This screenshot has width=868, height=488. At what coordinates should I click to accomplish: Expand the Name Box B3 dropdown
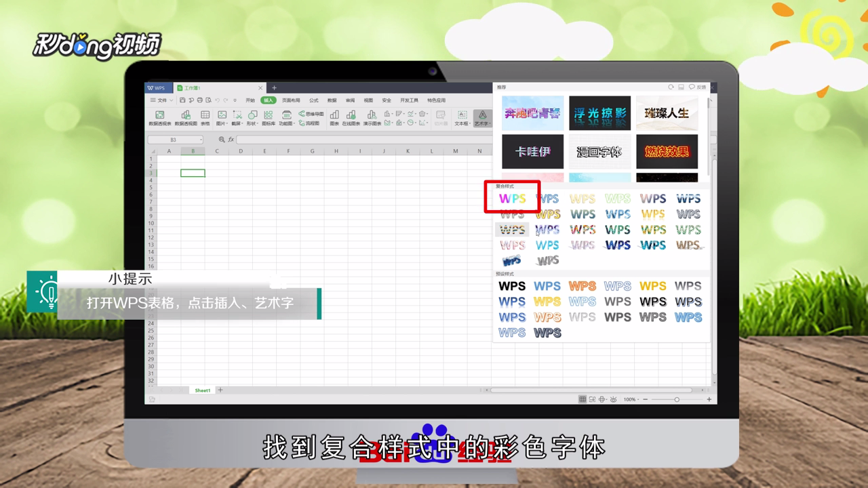pos(201,140)
